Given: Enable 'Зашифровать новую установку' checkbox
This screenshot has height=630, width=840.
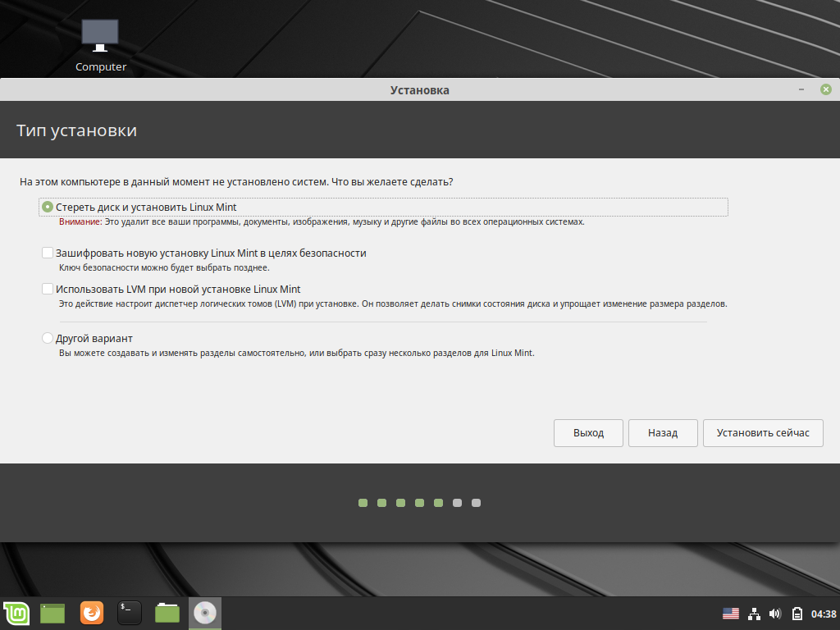Looking at the screenshot, I should (48, 253).
